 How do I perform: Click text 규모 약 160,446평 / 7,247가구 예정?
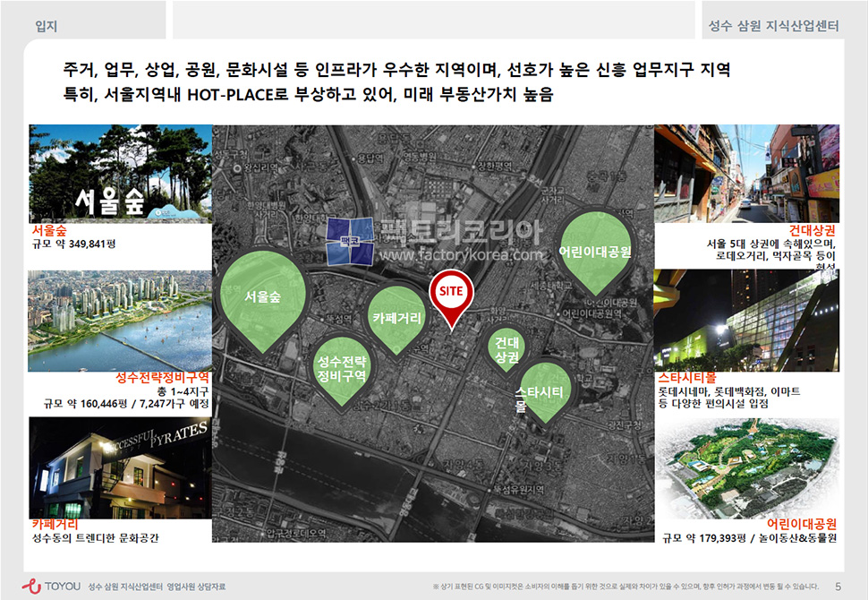click(126, 403)
